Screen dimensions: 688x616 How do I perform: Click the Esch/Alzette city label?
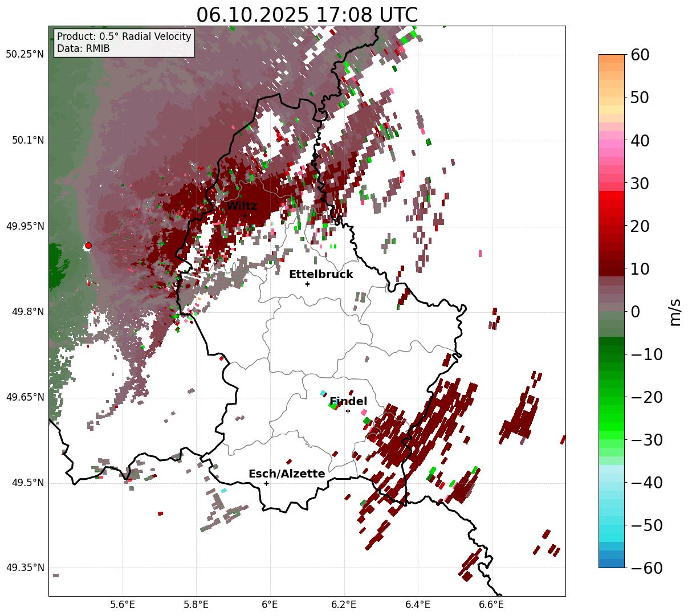(x=287, y=474)
